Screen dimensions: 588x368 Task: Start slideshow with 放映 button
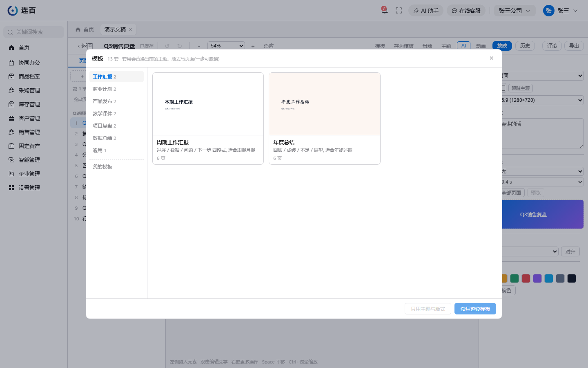(x=502, y=46)
